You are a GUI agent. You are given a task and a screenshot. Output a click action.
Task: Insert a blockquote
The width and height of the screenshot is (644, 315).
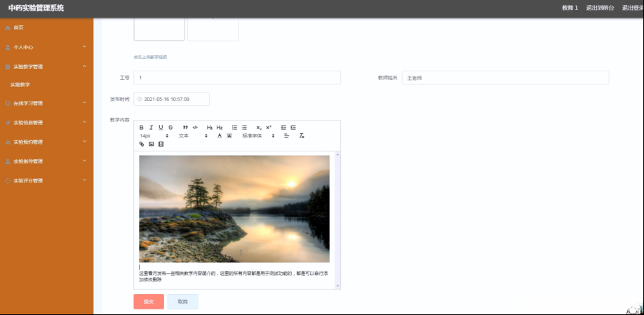click(185, 128)
